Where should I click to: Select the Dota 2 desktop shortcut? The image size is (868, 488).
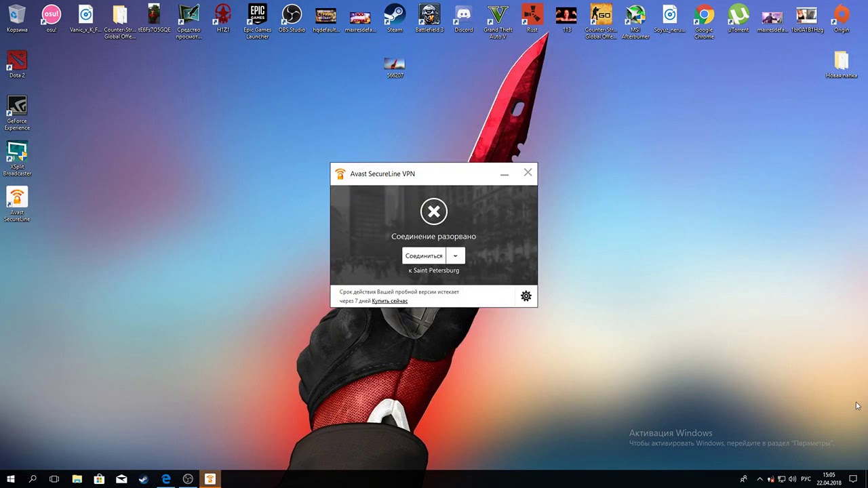[x=17, y=64]
